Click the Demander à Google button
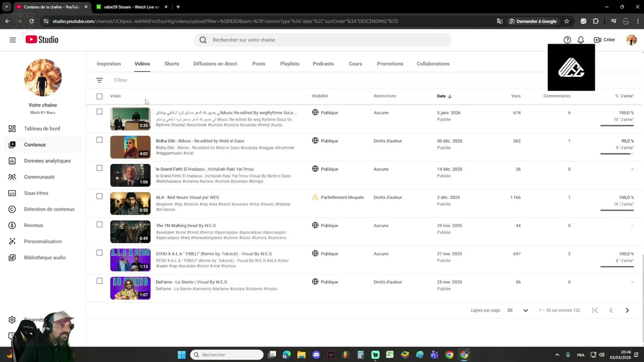 click(533, 21)
